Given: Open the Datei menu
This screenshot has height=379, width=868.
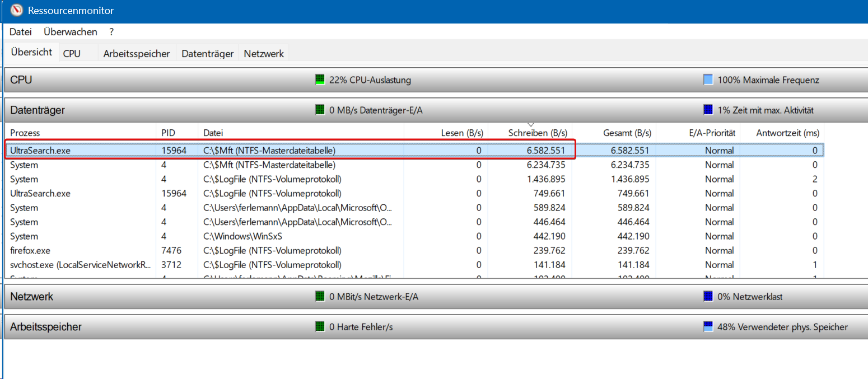Looking at the screenshot, I should tap(21, 32).
